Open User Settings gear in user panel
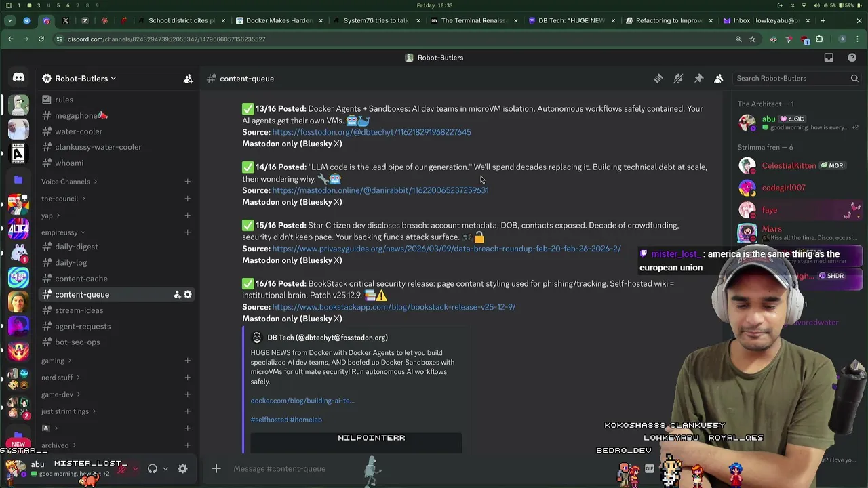This screenshot has width=868, height=488. click(182, 468)
